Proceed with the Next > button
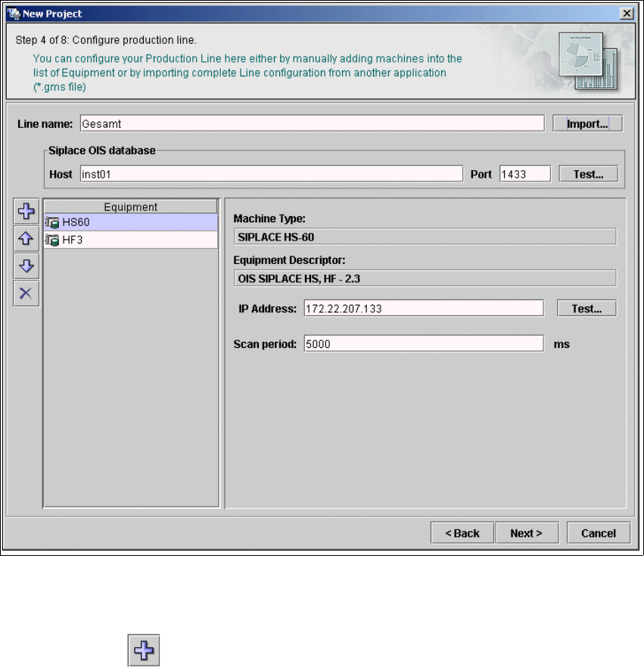Image resolution: width=644 pixels, height=667 pixels. tap(527, 533)
